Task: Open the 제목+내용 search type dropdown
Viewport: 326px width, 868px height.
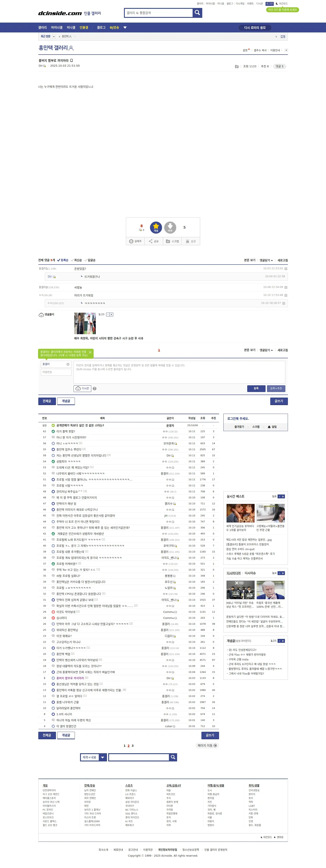Action: tap(93, 757)
